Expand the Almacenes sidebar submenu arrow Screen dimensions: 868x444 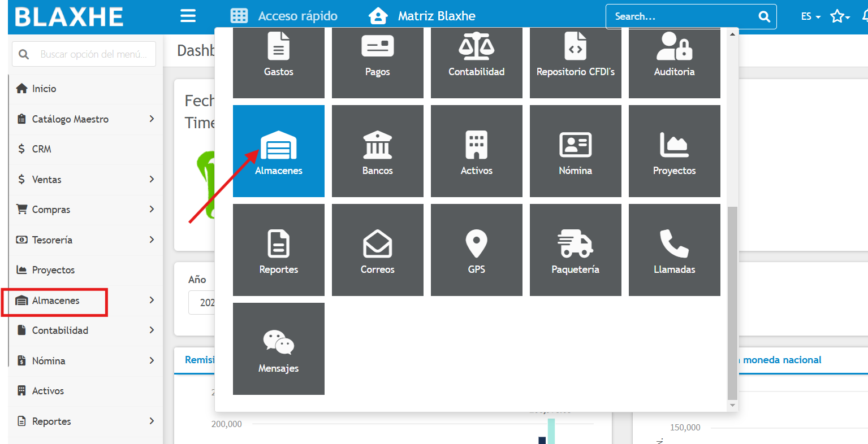[152, 300]
